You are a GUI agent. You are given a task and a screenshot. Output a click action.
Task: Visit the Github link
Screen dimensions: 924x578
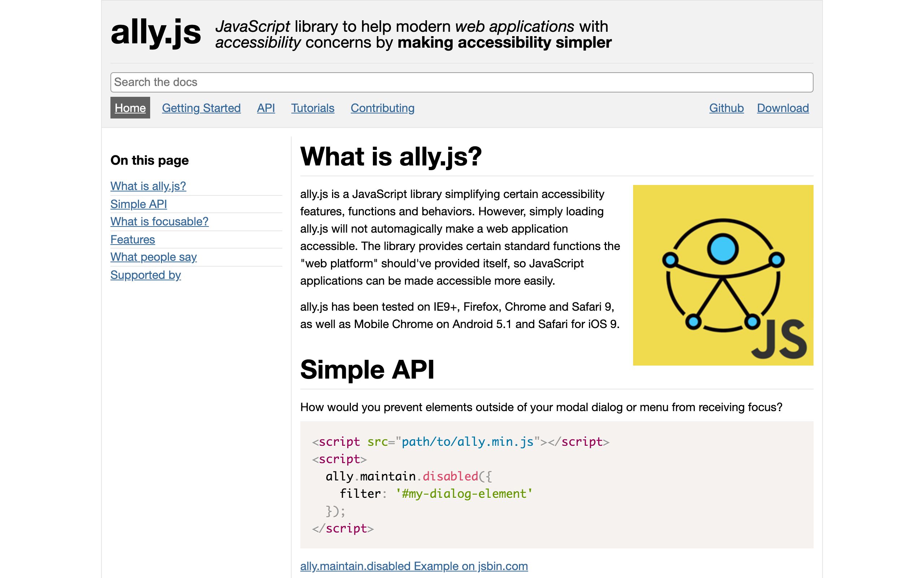point(726,108)
